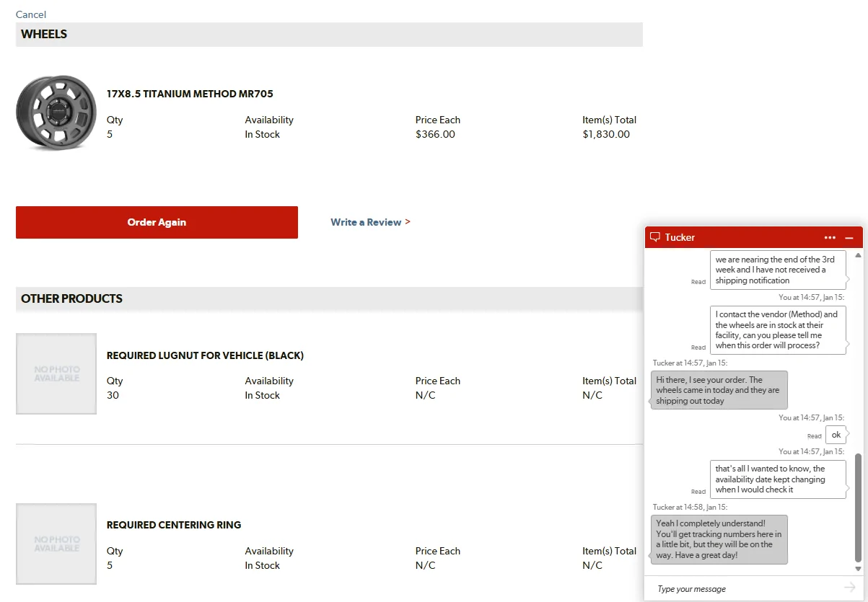The image size is (868, 602).
Task: Click the Order Again button
Action: click(x=157, y=222)
